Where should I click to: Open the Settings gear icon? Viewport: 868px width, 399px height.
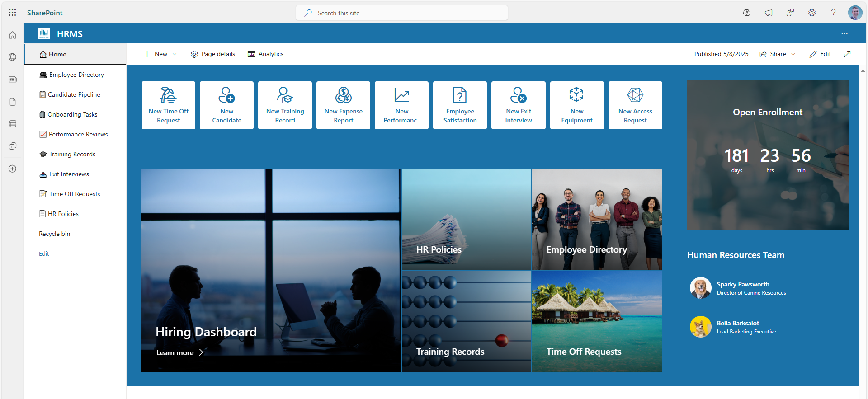pyautogui.click(x=812, y=13)
